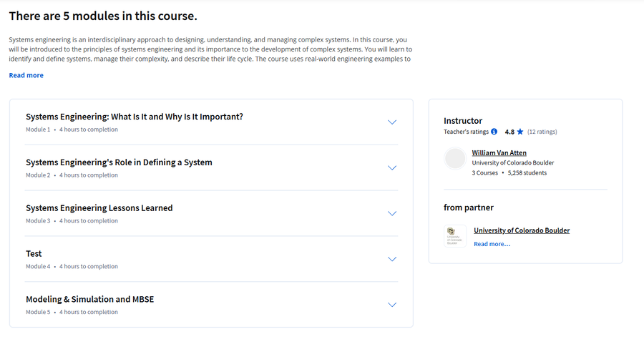
Task: Click Read more… under partner
Action: [492, 244]
